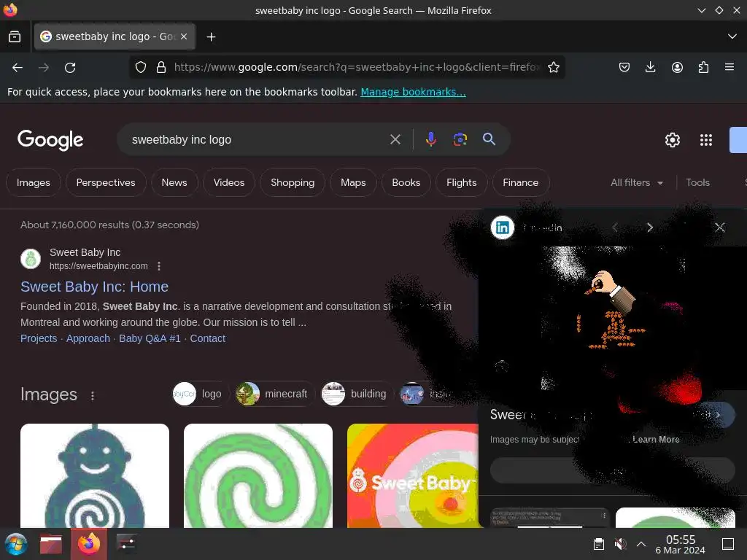Image resolution: width=747 pixels, height=560 pixels.
Task: Open the colorful Sweet Baby banner thumbnail
Action: (x=413, y=475)
